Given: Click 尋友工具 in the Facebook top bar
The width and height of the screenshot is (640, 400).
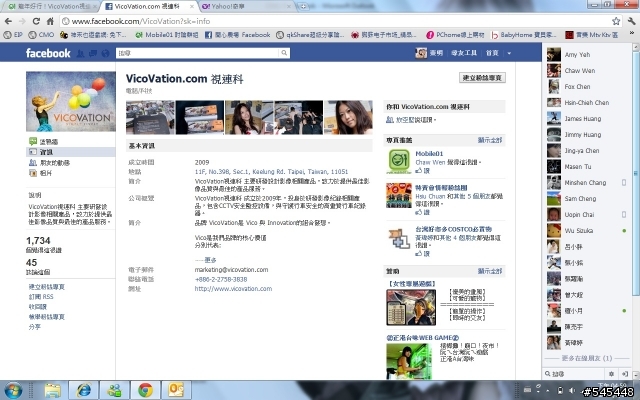Looking at the screenshot, I should pyautogui.click(x=464, y=53).
